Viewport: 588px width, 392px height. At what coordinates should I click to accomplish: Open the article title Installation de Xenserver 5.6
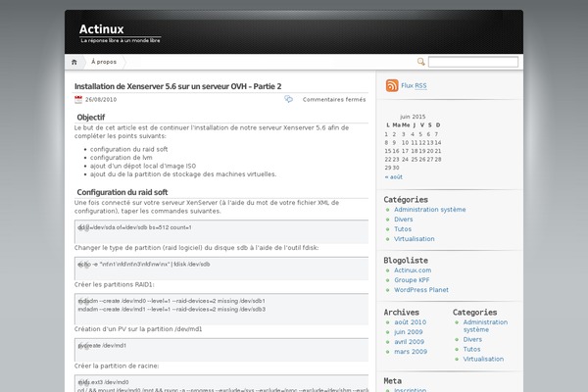[178, 86]
